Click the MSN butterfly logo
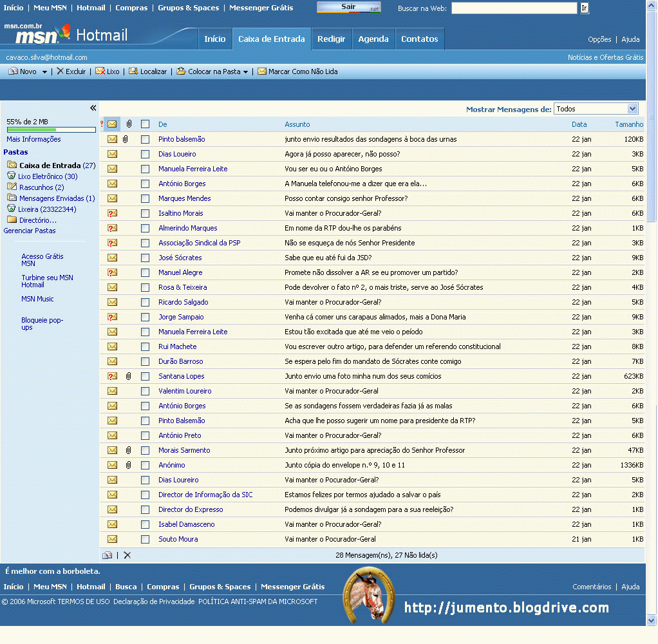Viewport: 658px width, 644px height. tap(64, 32)
